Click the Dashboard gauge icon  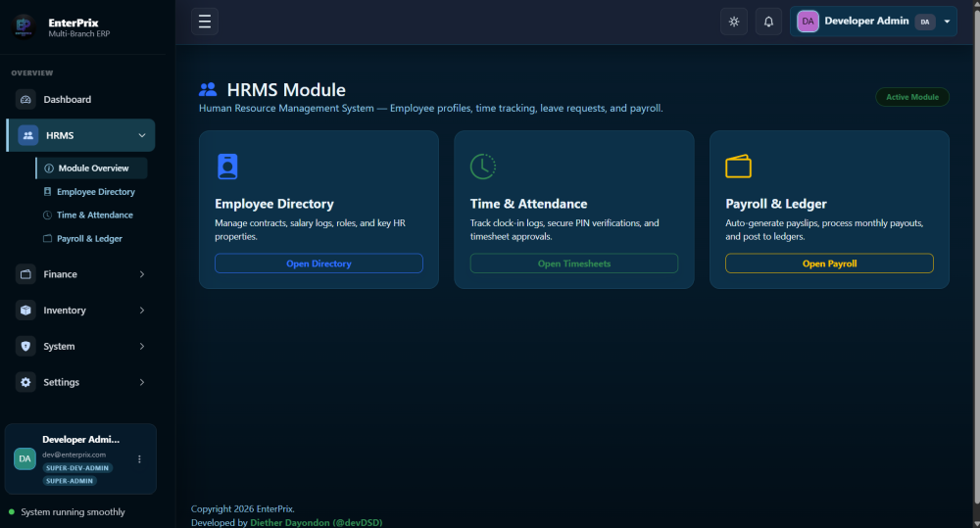(x=25, y=99)
